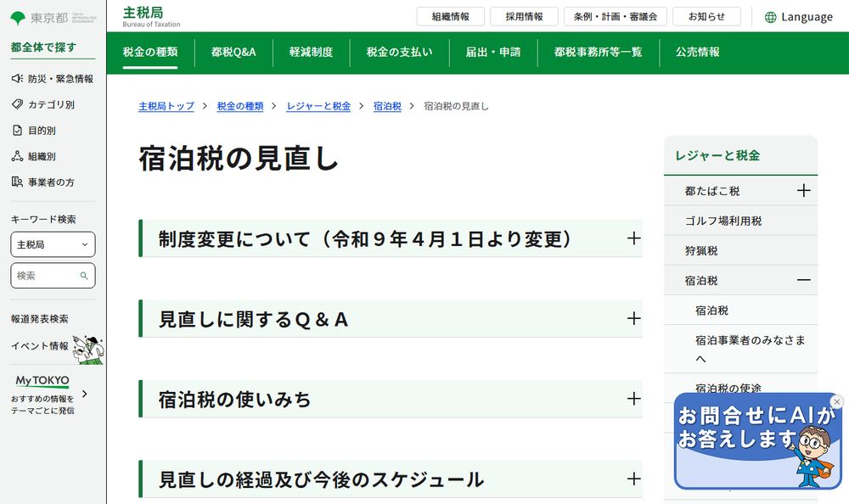Open the 税金の種類 menu tab
849x504 pixels.
[x=150, y=52]
